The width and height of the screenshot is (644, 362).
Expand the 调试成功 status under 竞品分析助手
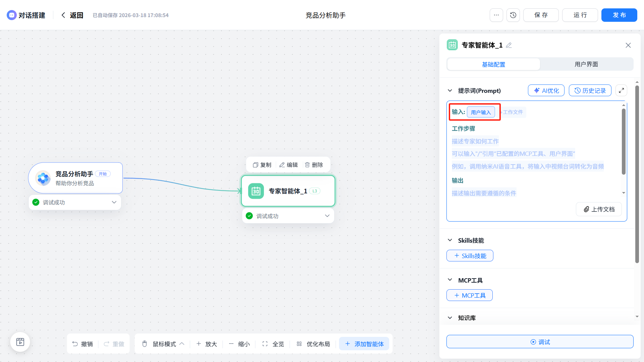tap(114, 202)
